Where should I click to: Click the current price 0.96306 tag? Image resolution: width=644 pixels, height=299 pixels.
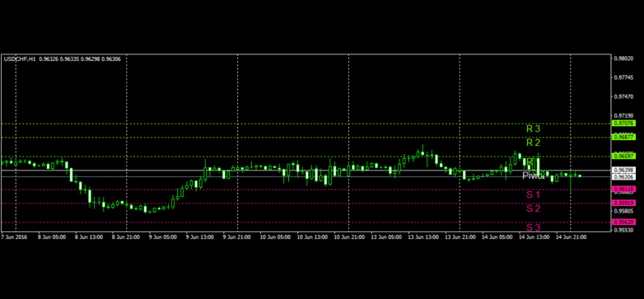point(624,176)
